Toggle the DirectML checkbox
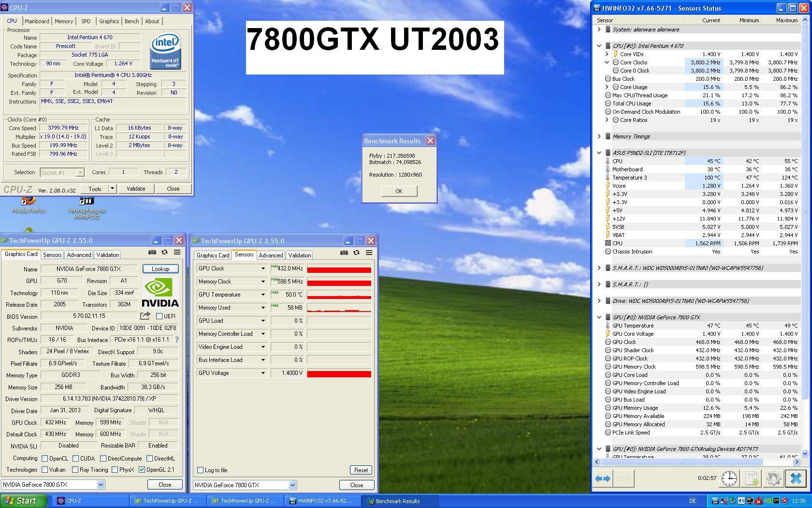 pyautogui.click(x=149, y=458)
